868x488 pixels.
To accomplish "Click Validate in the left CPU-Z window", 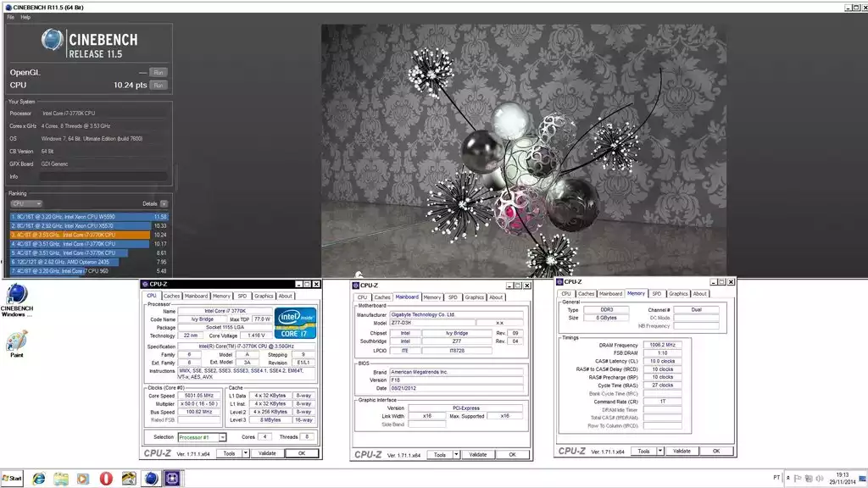I will click(x=267, y=453).
